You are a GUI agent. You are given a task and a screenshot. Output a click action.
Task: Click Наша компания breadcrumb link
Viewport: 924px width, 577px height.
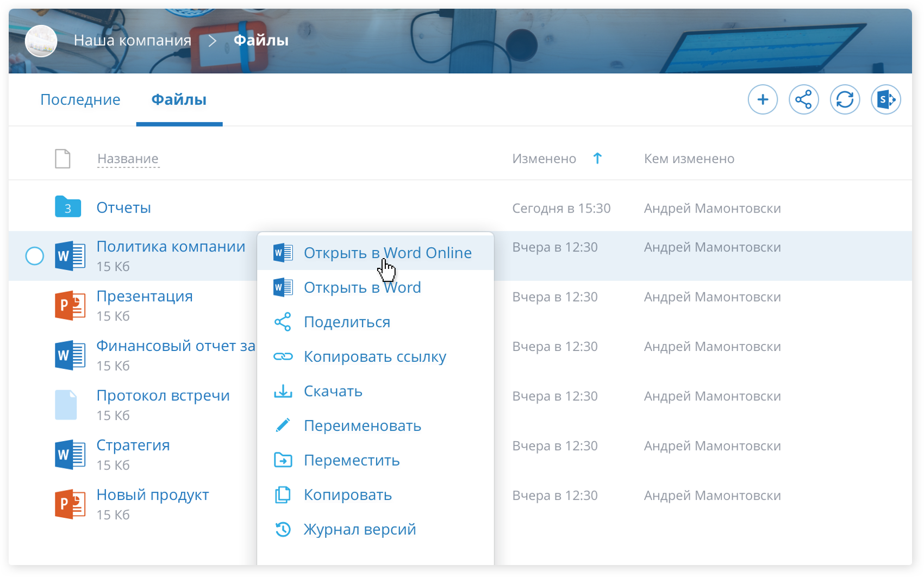tap(132, 41)
